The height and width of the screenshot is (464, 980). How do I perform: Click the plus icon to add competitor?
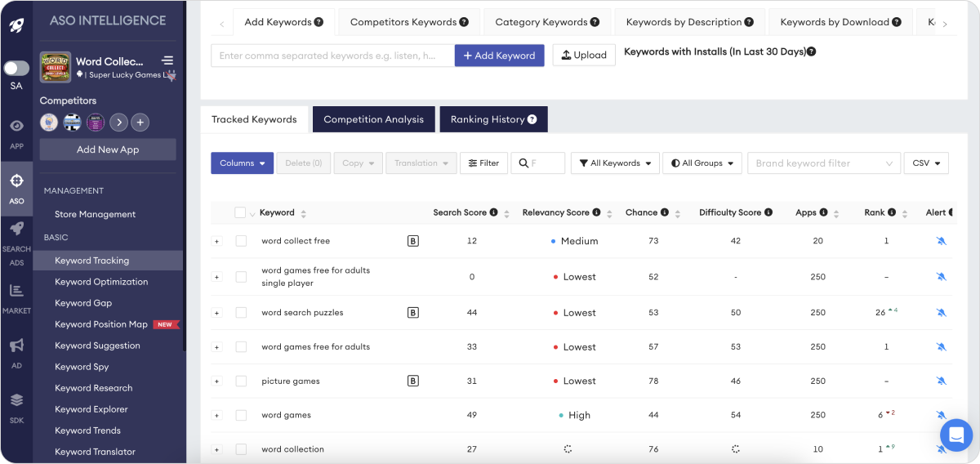140,123
